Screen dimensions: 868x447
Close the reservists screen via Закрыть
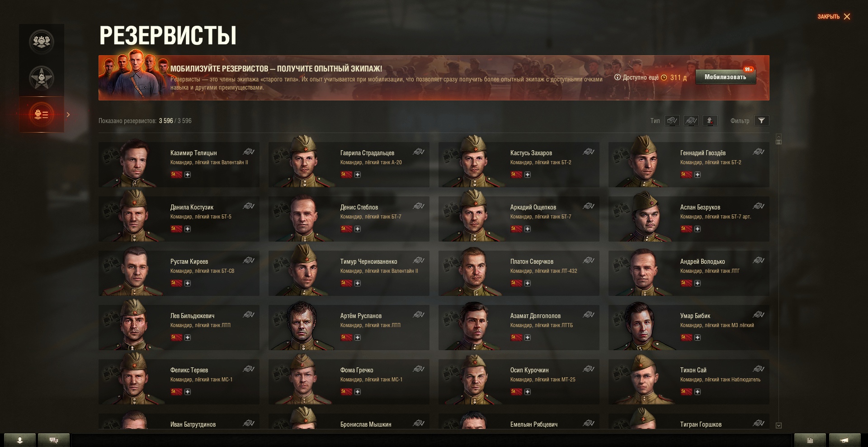(834, 17)
